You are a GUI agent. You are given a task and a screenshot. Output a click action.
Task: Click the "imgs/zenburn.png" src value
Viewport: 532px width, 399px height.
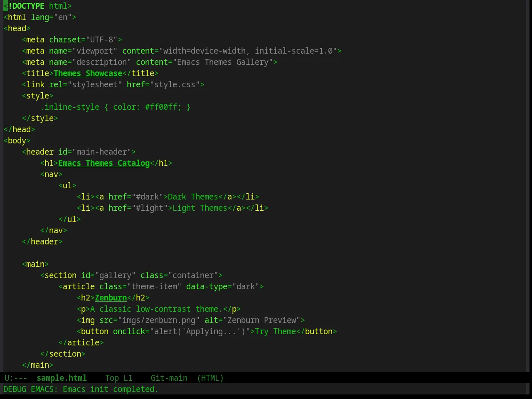click(159, 320)
